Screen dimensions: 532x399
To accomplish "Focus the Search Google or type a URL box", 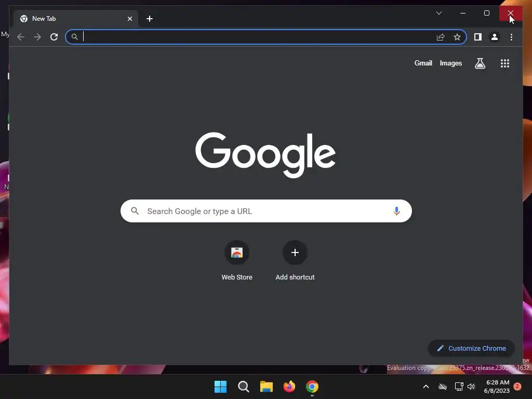I will pyautogui.click(x=266, y=211).
